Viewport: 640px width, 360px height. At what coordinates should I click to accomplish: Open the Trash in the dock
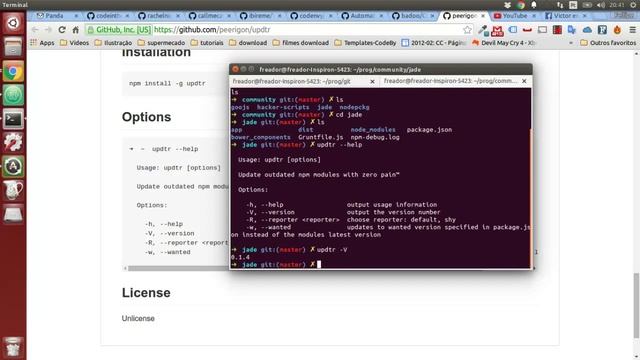click(13, 347)
